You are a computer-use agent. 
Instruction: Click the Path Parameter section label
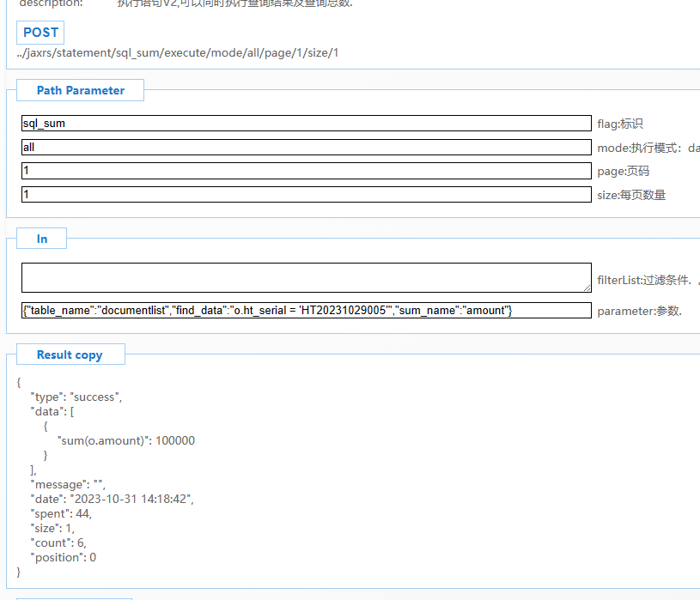click(81, 90)
